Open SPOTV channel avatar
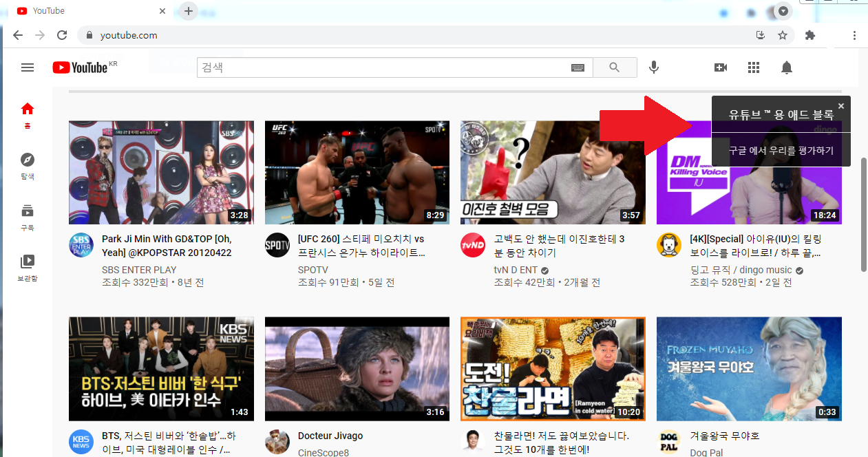The image size is (868, 457). 277,245
